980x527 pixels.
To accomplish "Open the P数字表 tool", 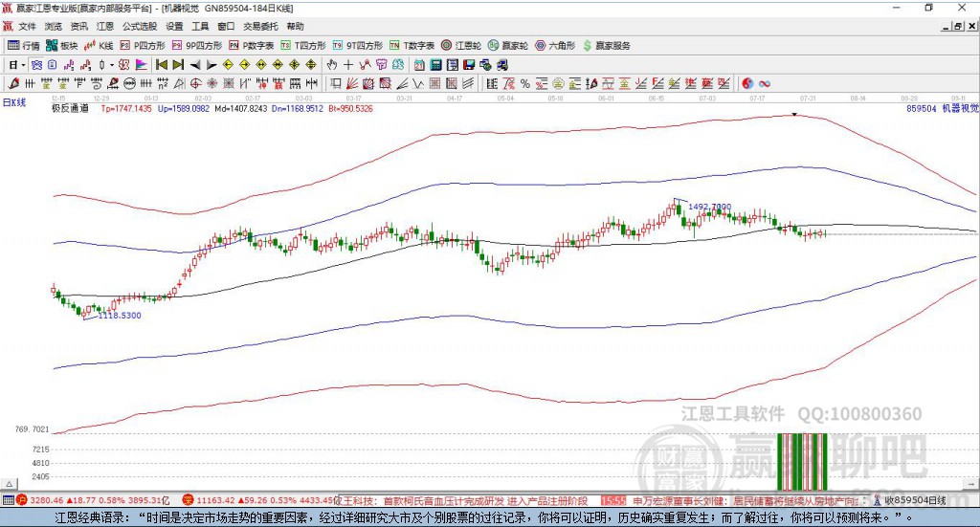I will pos(252,46).
